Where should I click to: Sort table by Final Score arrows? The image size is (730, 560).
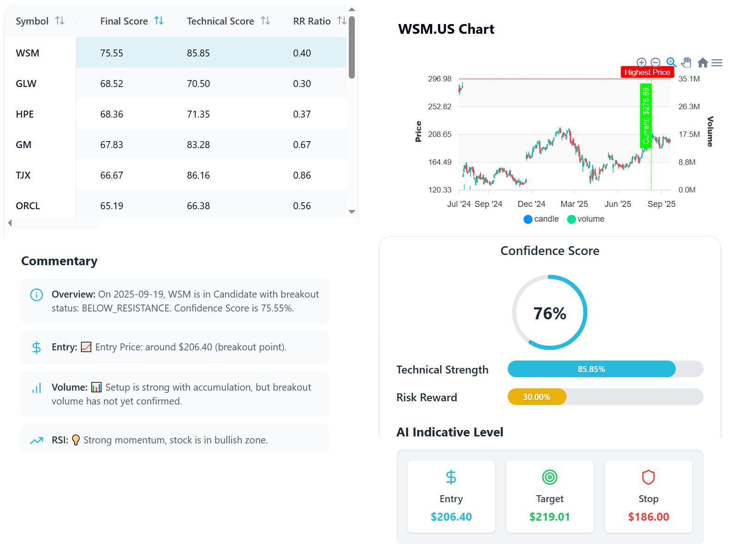[159, 21]
